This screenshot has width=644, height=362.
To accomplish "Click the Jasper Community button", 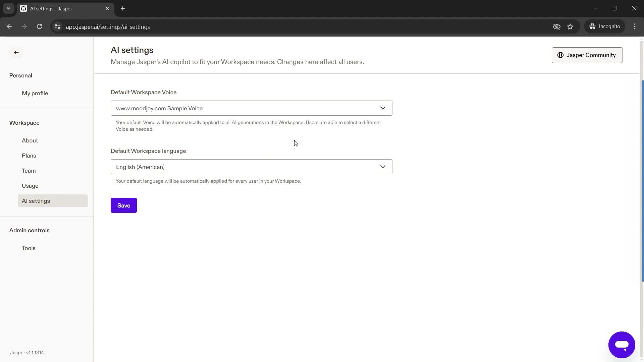I will [587, 55].
